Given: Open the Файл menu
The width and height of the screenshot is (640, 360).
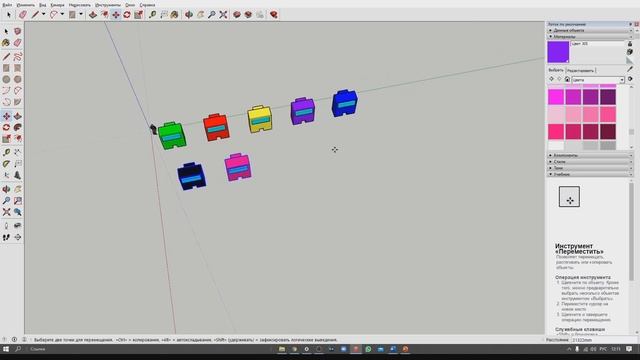Looking at the screenshot, I should [x=7, y=5].
